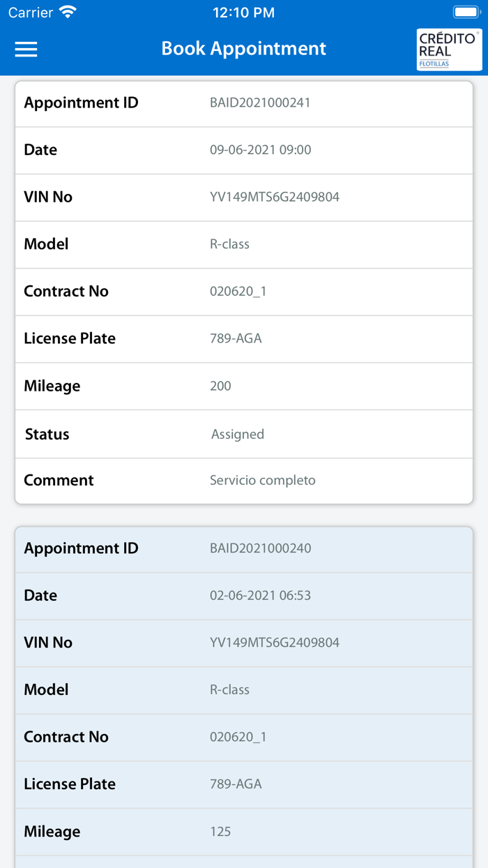Viewport: 488px width, 868px height.
Task: Tap the status bar clock showing 12:10 PM
Action: click(243, 13)
